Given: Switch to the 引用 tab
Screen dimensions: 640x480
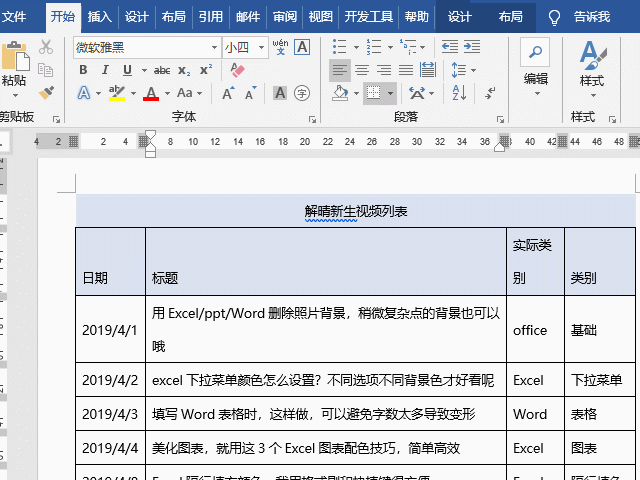Looking at the screenshot, I should coord(211,17).
